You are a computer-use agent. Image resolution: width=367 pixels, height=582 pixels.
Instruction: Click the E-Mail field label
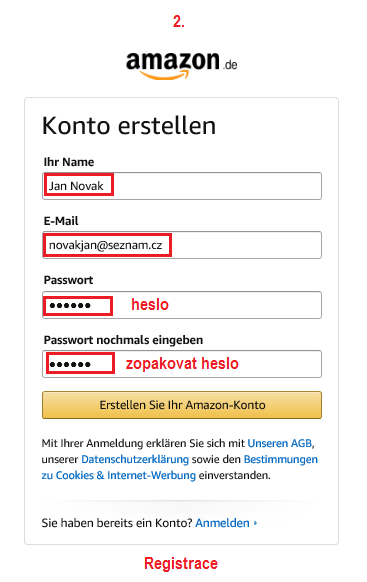tap(61, 221)
